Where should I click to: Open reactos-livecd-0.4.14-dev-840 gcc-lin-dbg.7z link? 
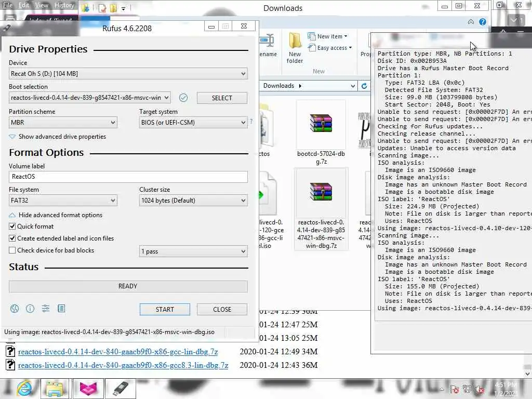(118, 352)
